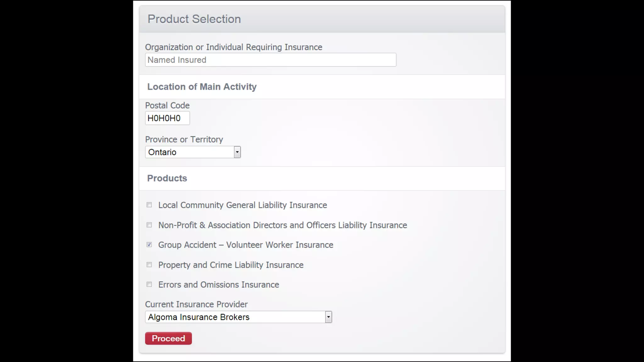Click the Organization or Individual Requiring Insurance label

tap(234, 47)
